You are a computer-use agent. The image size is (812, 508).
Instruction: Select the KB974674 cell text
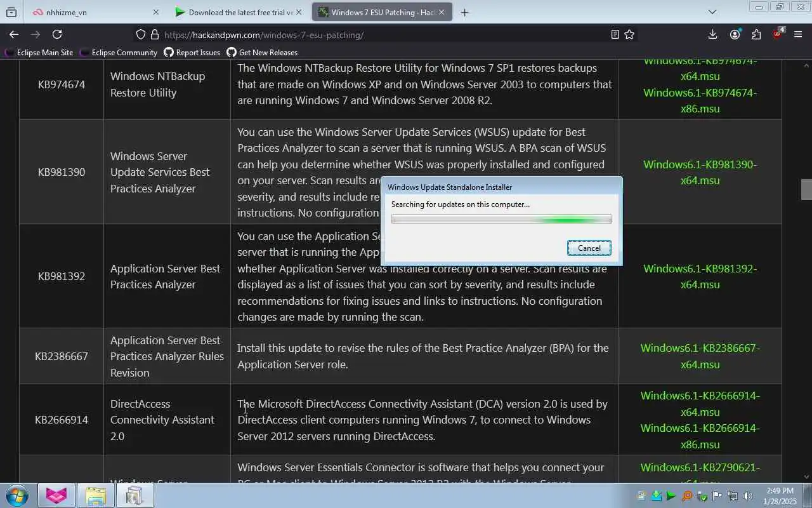[62, 84]
